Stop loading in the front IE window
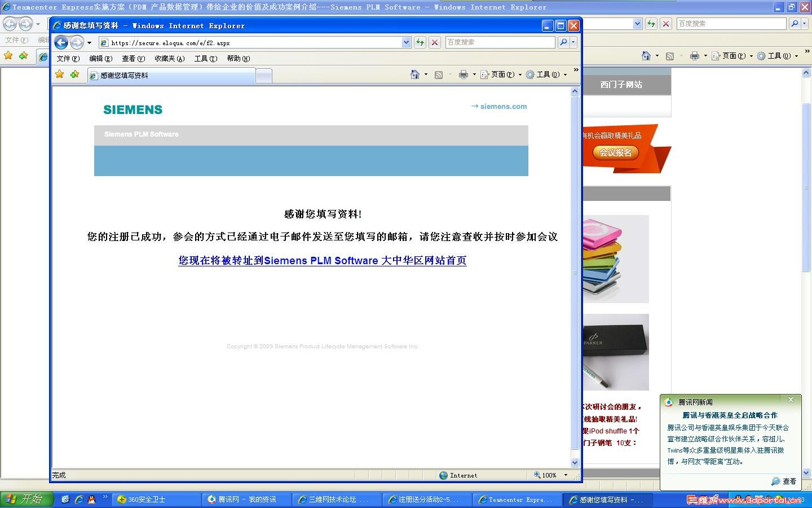 pos(435,42)
